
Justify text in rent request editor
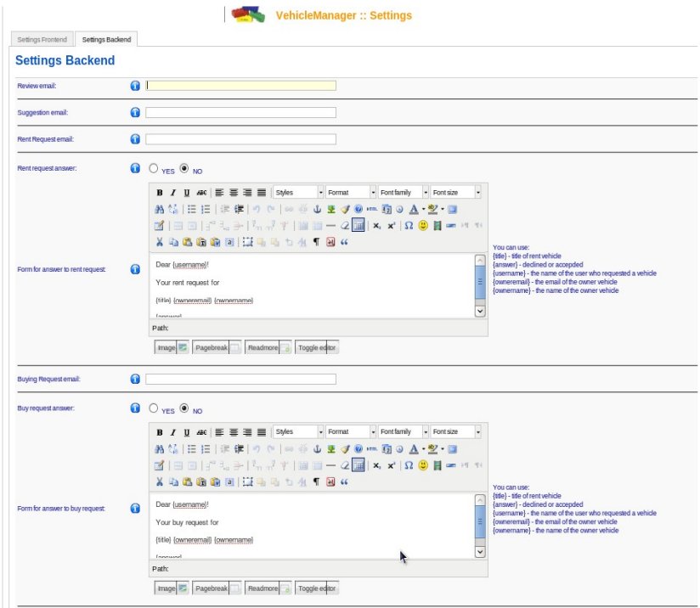coord(262,193)
